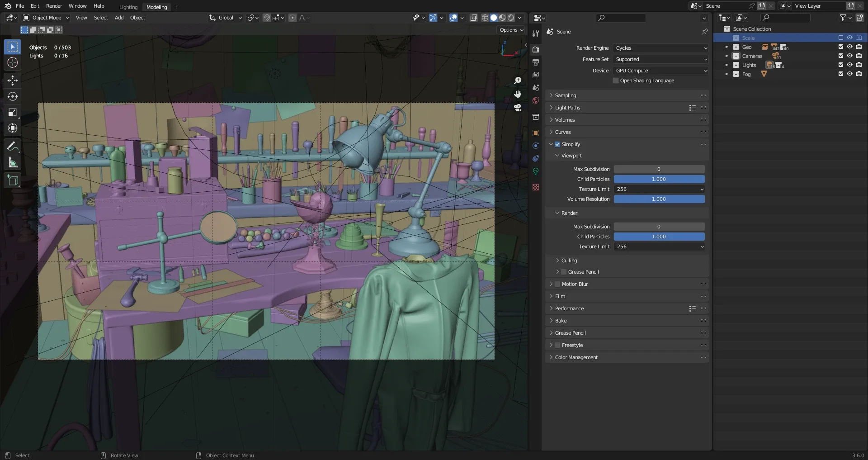Open the viewport Options popover

(511, 30)
